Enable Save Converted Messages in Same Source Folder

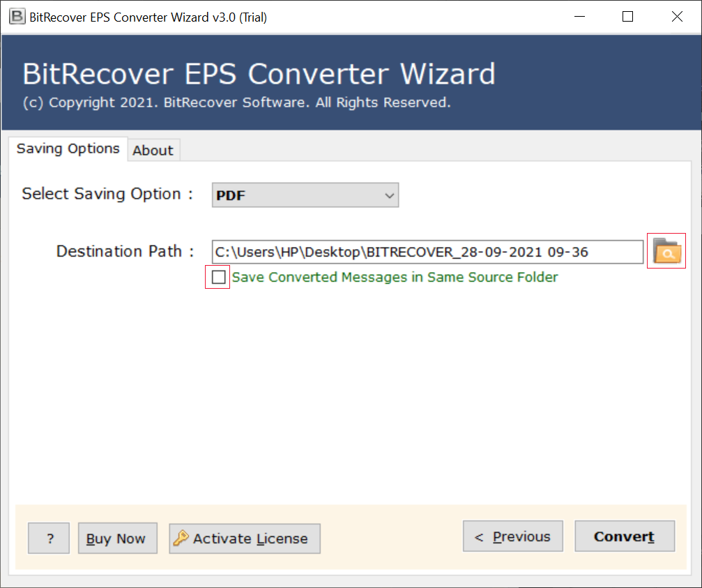[x=218, y=277]
